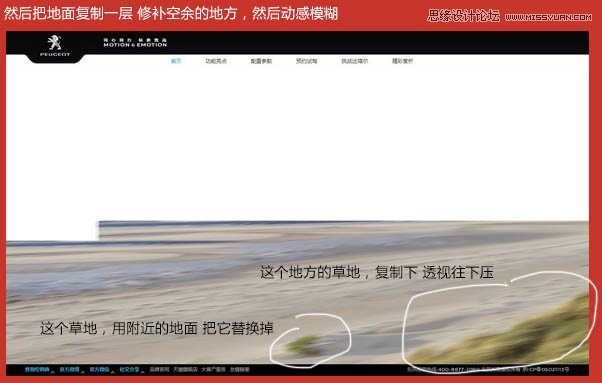602x383 pixels.
Task: Open the 挑战达喀尔 navigation item
Action: (354, 61)
